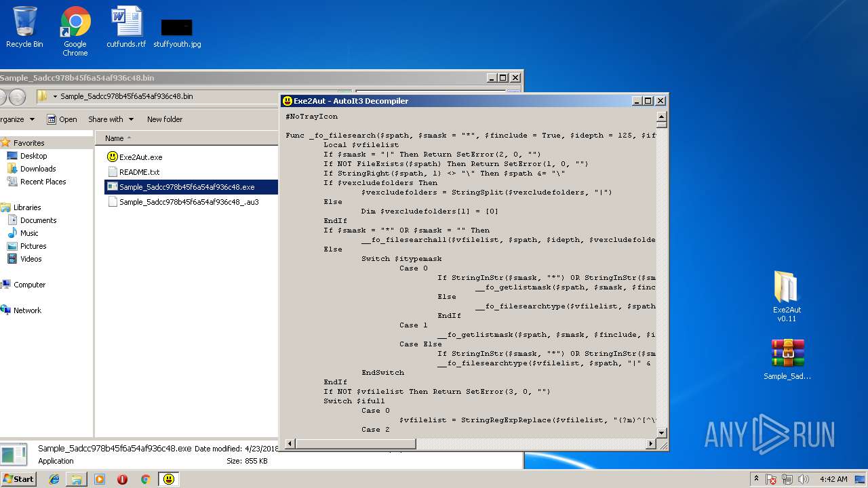Open the Recycle Bin desktop icon
This screenshot has height=488, width=868.
pos(24,27)
